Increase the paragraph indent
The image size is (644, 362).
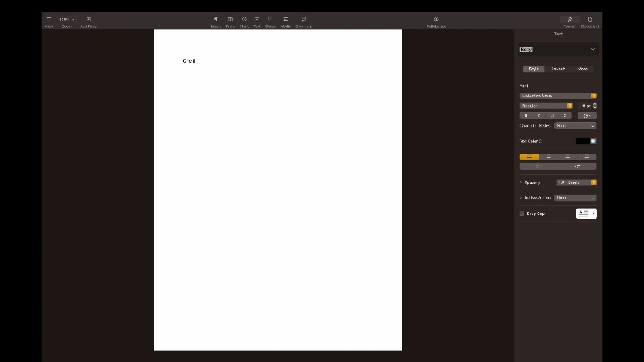click(x=577, y=166)
